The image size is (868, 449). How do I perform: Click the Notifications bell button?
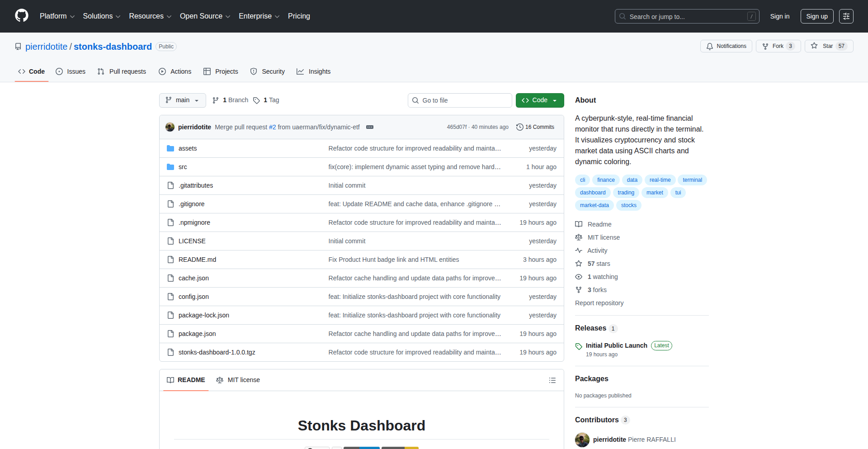point(726,46)
